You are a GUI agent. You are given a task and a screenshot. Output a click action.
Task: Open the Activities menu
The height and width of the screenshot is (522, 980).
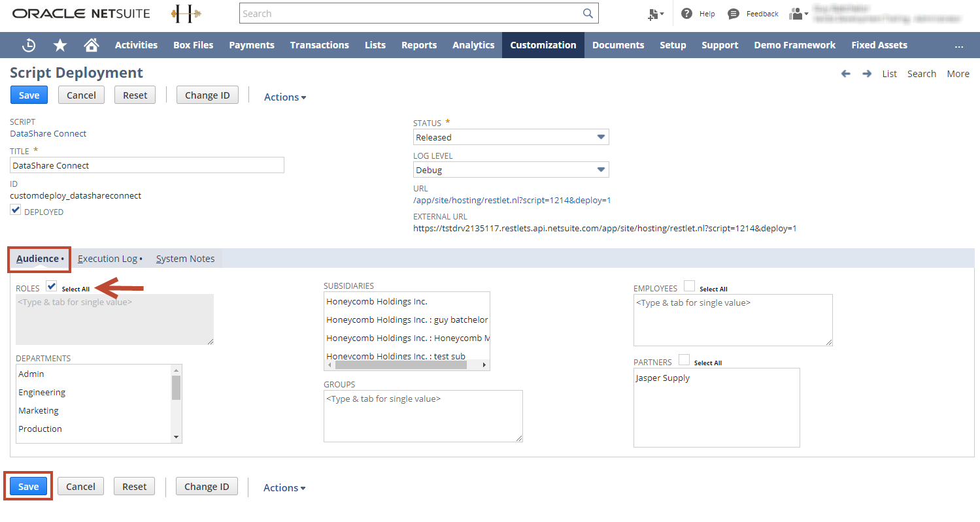136,45
